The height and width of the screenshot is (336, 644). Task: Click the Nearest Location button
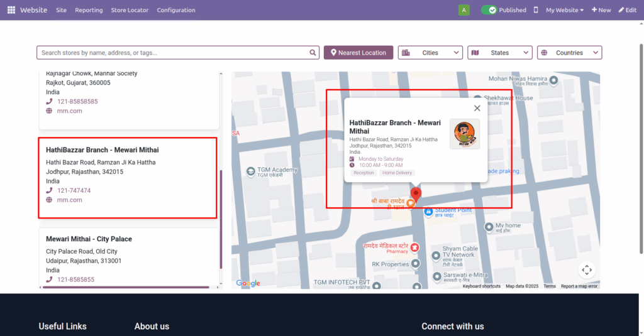pos(358,53)
